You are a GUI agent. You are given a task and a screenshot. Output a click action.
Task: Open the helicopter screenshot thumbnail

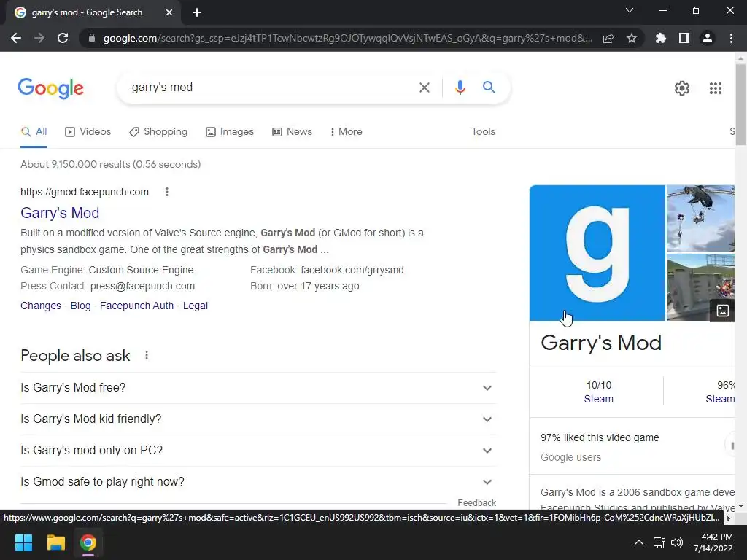(700, 219)
